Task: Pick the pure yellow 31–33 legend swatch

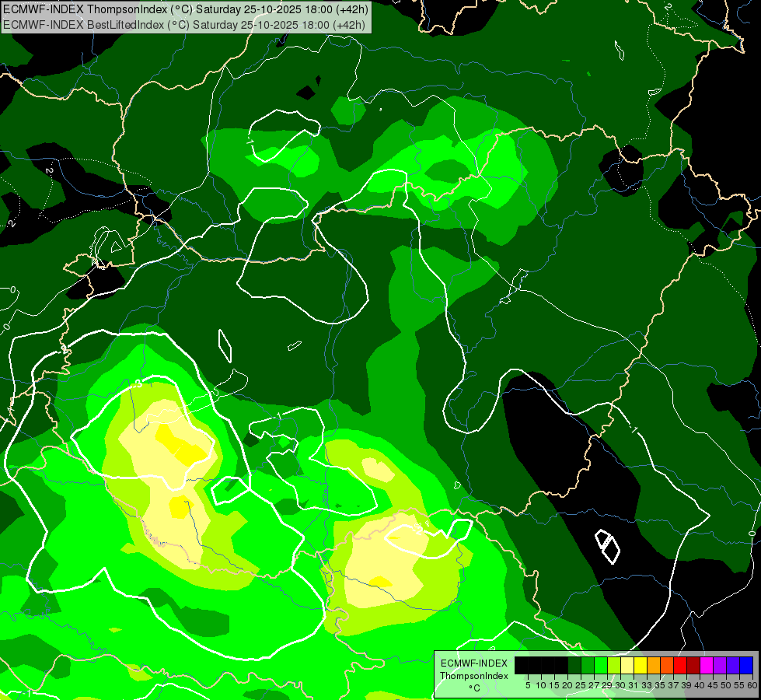Action: (x=641, y=665)
